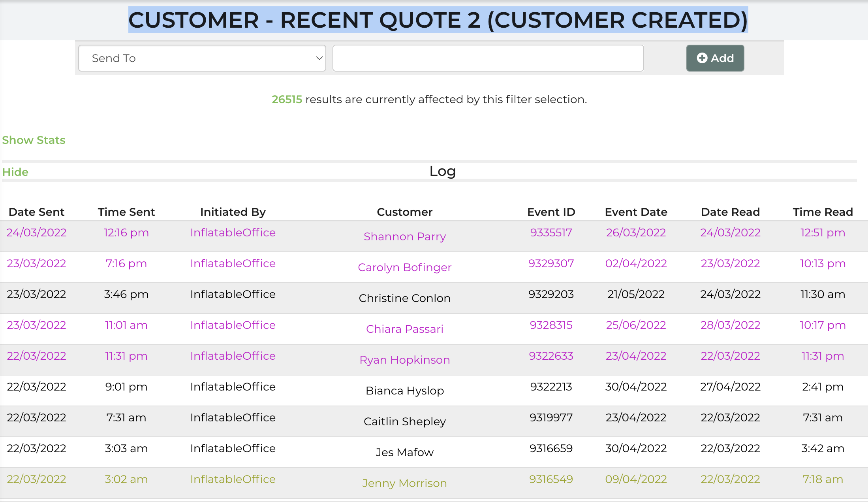Open customer Carolyn Bofinger
868x502 pixels.
404,267
